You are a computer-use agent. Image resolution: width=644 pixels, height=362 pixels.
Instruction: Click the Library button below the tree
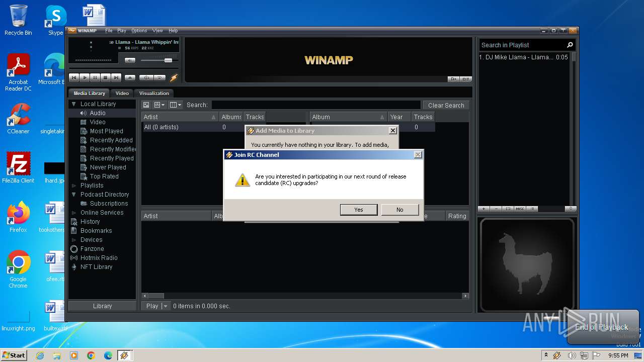pyautogui.click(x=102, y=306)
